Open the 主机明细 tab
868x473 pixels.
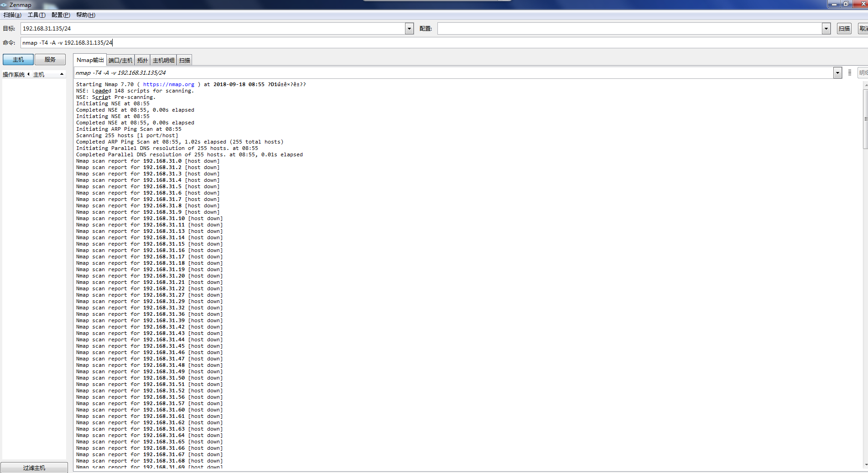(x=163, y=60)
